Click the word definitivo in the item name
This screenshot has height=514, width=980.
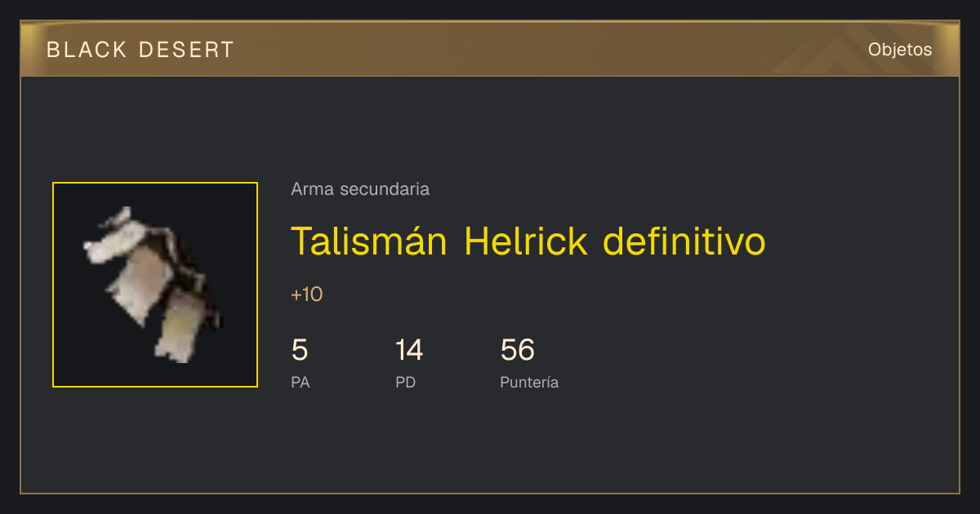[684, 241]
